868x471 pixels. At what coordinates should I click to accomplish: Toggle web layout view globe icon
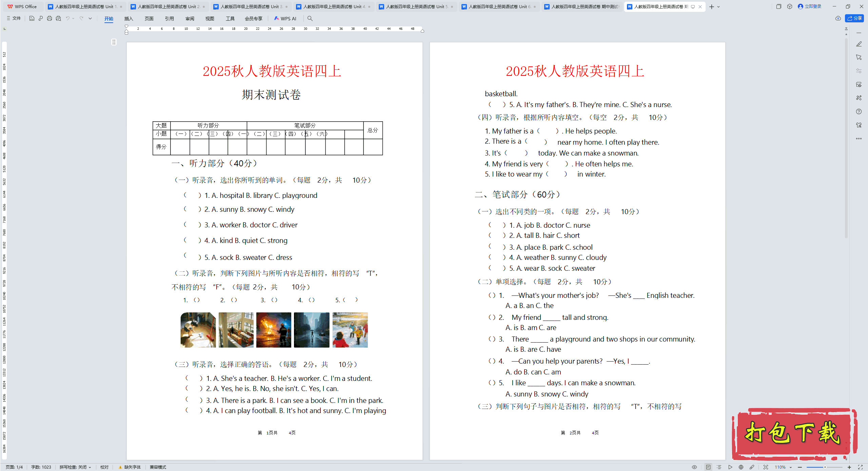tap(741, 467)
